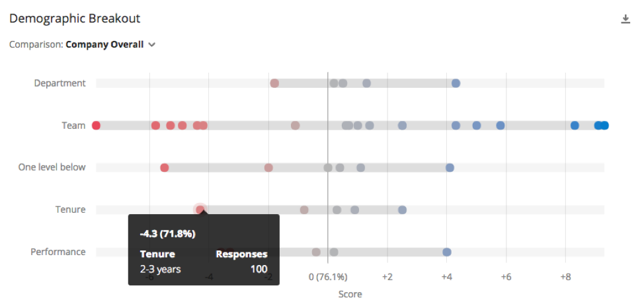
Task: Click the blue dot in the One level below row
Action: tap(450, 167)
